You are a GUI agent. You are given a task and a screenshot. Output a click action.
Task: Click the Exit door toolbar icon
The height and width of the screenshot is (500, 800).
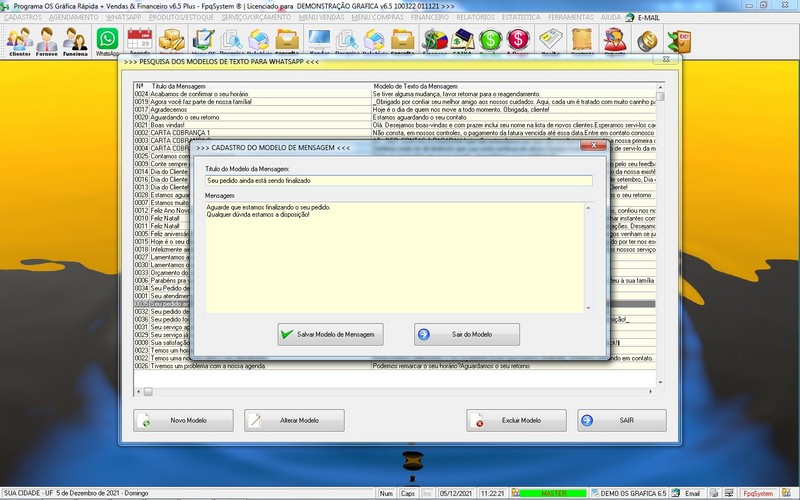pos(680,41)
